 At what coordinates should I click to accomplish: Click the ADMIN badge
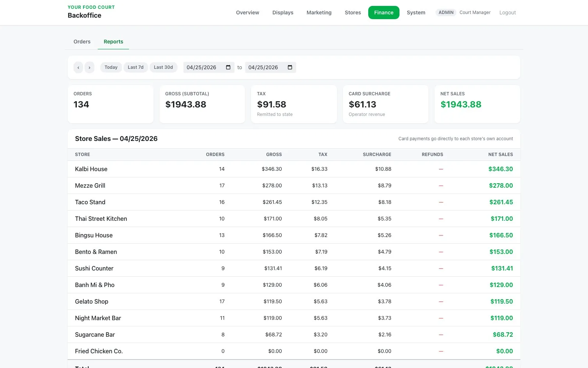(446, 13)
